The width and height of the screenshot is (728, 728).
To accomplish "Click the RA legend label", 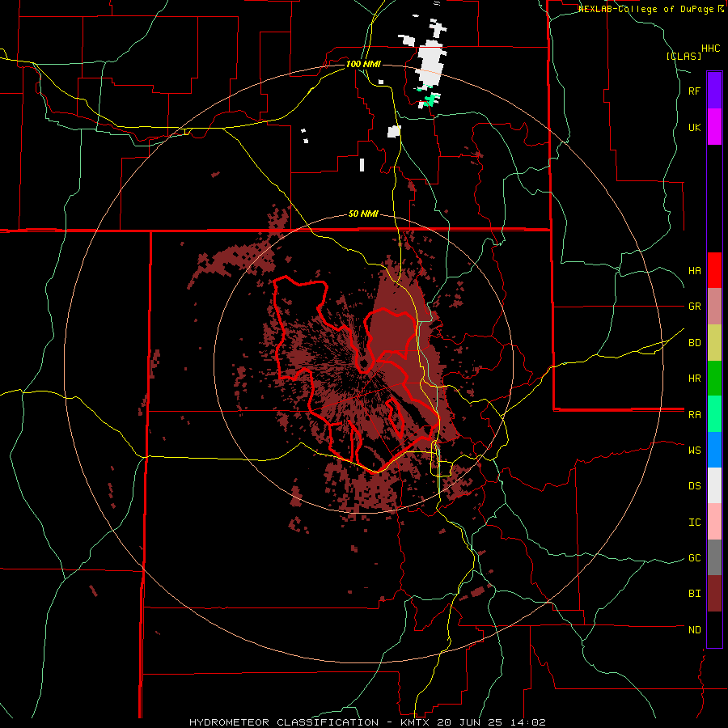I will click(694, 415).
